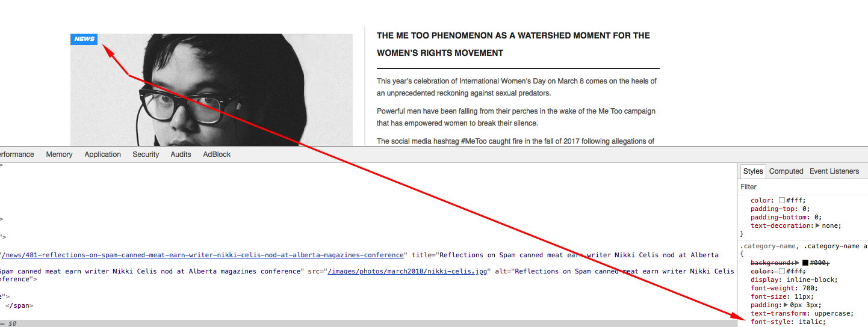Switch to the Computed tab
Viewport: 868px width, 327px height.
(x=786, y=171)
